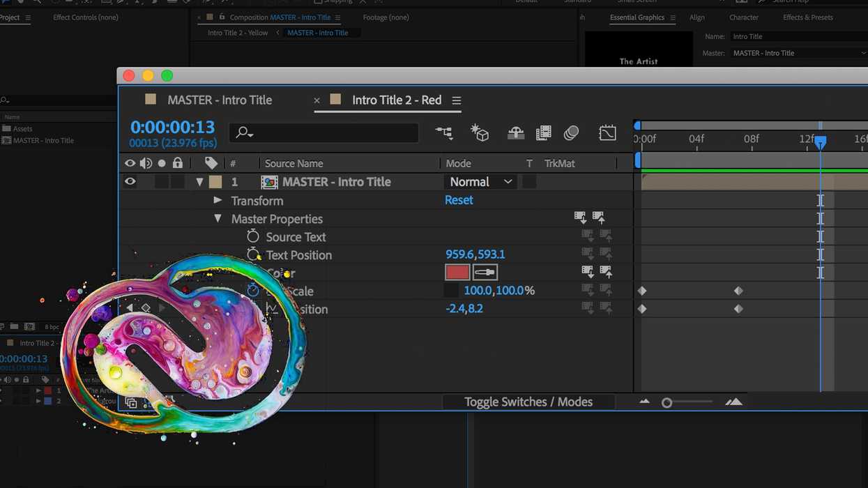Click the lock column header icon
868x488 pixels.
[178, 163]
